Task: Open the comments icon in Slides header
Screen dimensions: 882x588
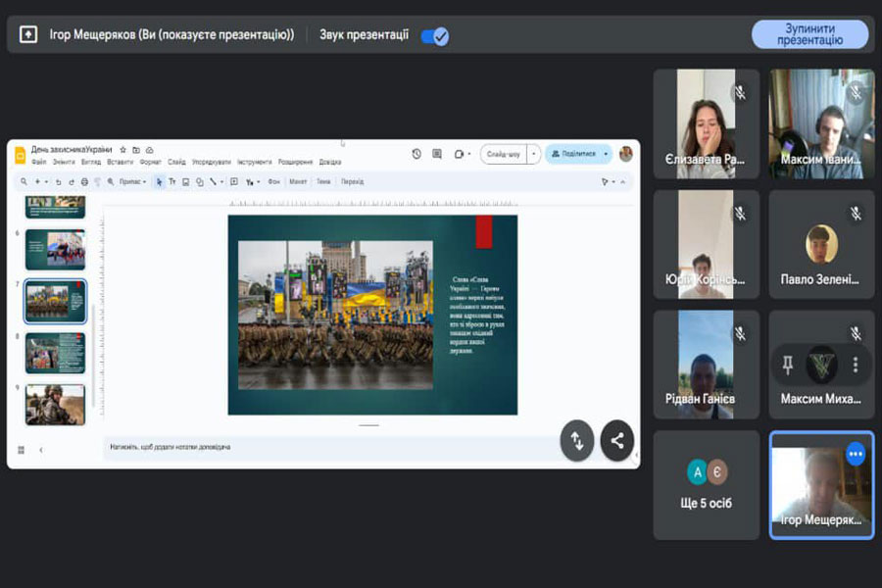Action: tap(437, 154)
